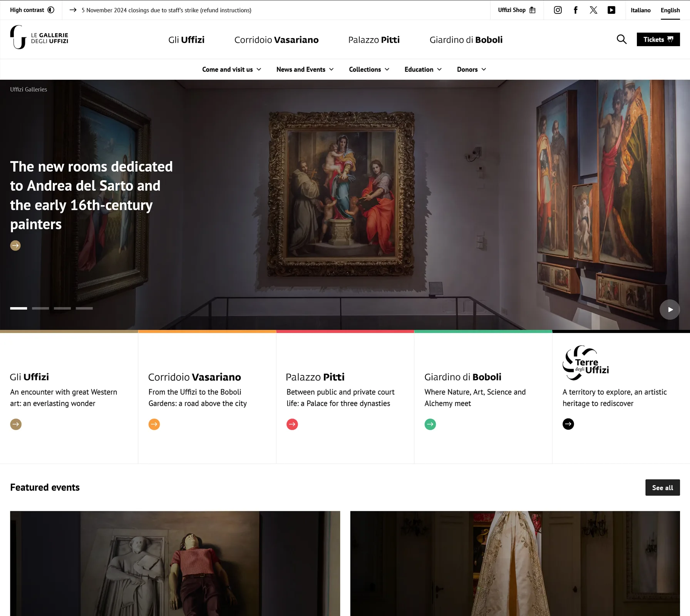The image size is (690, 616).
Task: Select the second carousel slide indicator
Action: tap(40, 308)
